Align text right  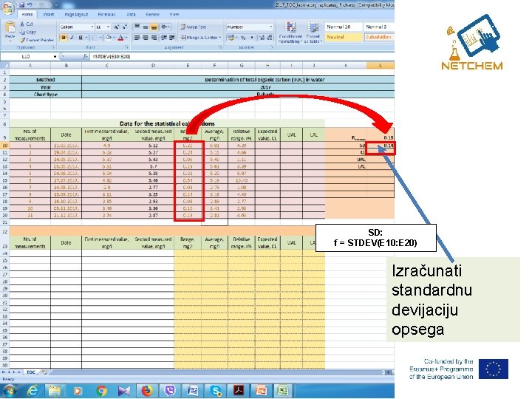point(154,38)
